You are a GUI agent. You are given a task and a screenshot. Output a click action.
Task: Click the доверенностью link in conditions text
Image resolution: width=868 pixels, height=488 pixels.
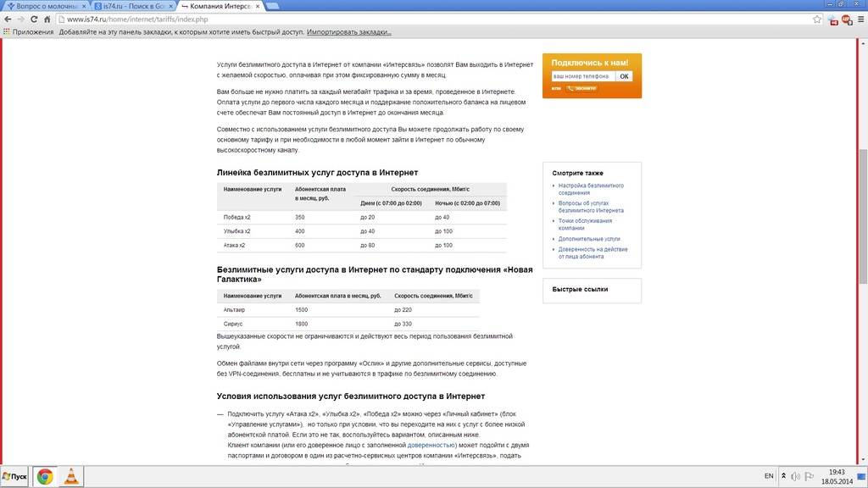click(x=431, y=445)
